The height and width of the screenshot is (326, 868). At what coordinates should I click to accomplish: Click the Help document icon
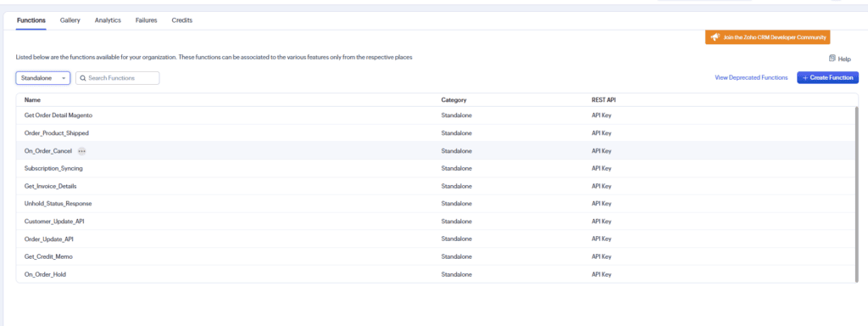(832, 59)
